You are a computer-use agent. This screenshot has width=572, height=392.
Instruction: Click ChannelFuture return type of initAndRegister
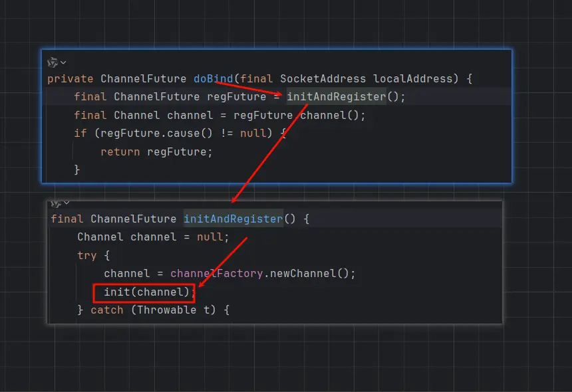[x=134, y=219]
